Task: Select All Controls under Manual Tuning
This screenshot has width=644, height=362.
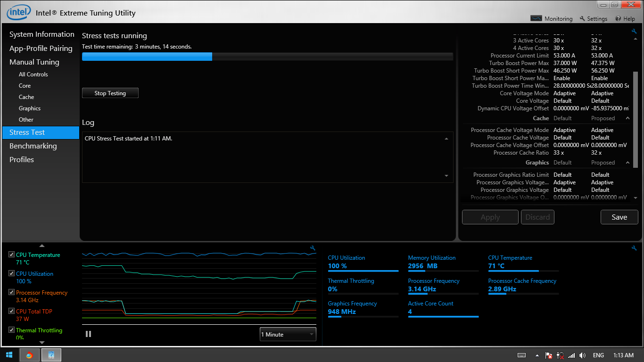Action: 33,74
